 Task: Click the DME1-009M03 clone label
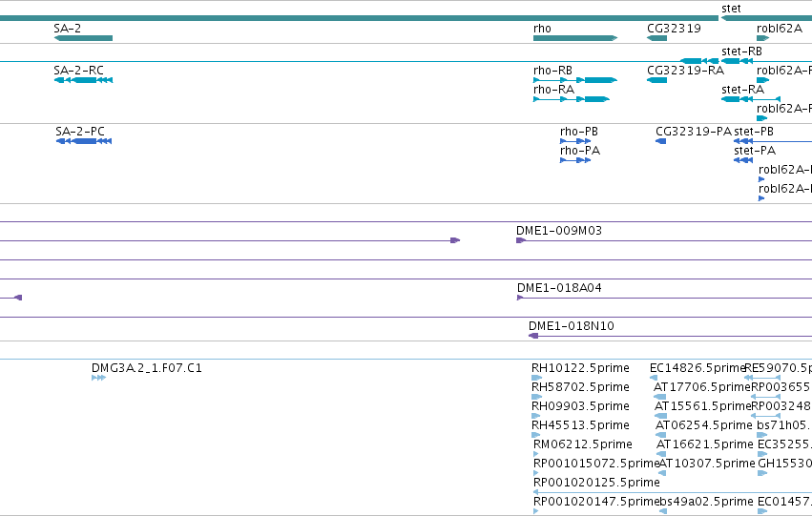coord(559,230)
